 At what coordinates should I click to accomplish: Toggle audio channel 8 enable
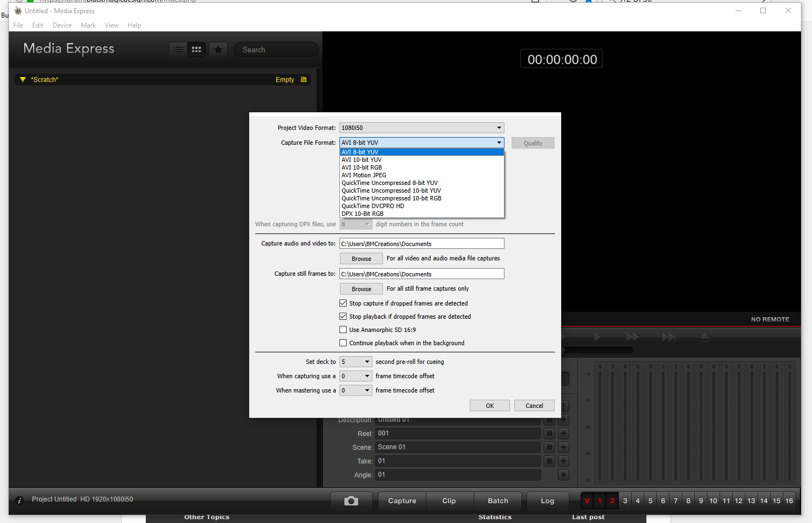coord(688,501)
